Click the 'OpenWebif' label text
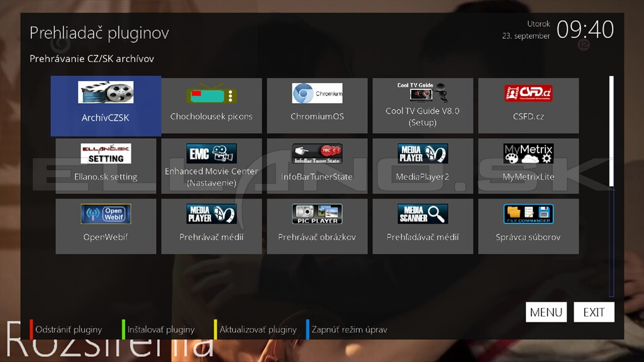The height and width of the screenshot is (362, 644). point(106,237)
